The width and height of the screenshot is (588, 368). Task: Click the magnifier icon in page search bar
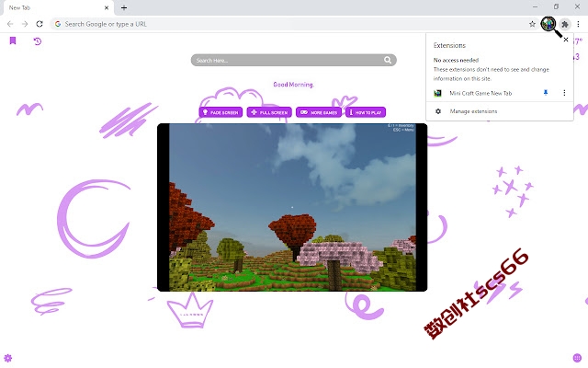click(388, 60)
